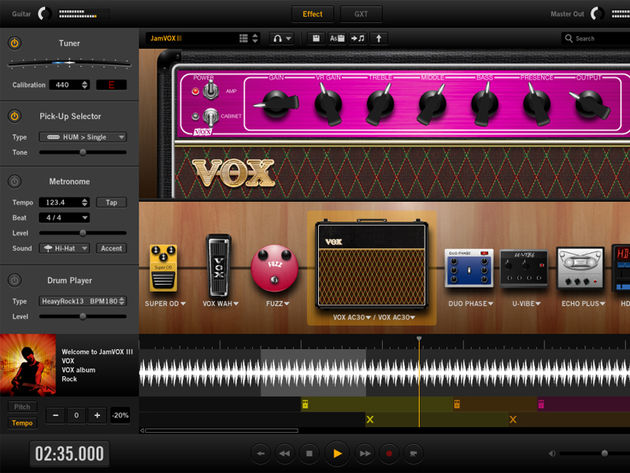
Task: Click the playback volume slider
Action: click(595, 453)
